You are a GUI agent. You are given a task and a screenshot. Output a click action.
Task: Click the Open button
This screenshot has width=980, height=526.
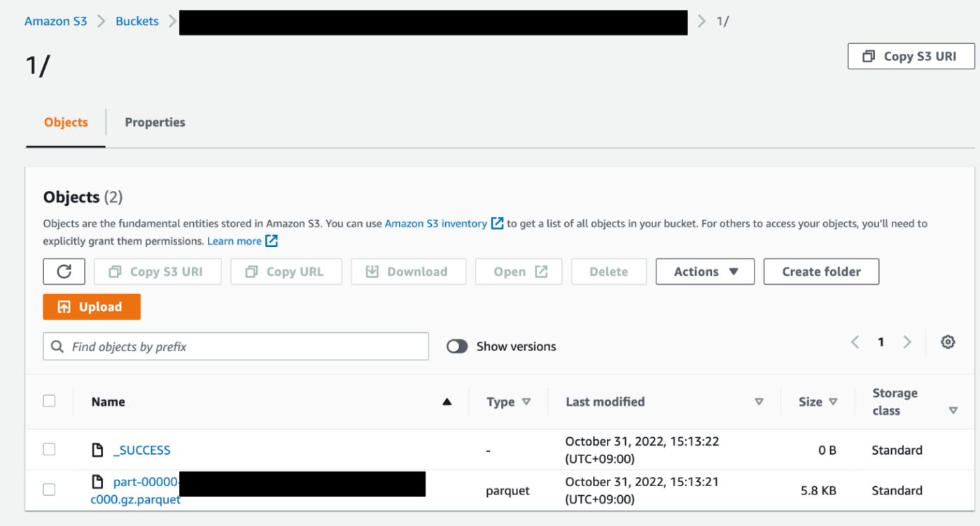519,271
